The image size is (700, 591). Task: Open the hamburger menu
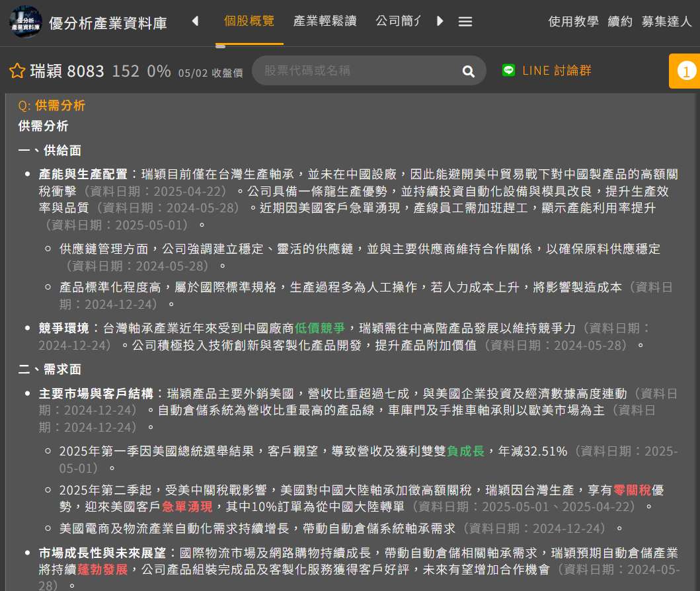pos(465,21)
